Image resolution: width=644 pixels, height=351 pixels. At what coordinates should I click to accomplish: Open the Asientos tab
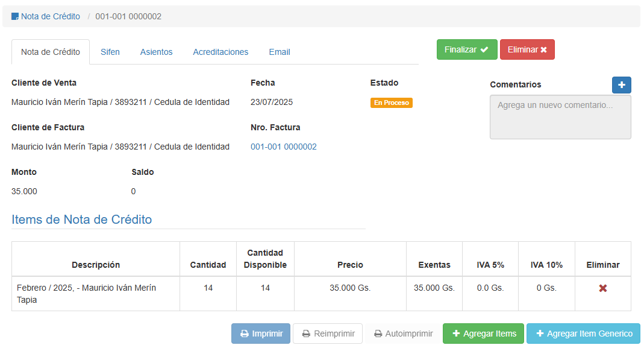[156, 52]
